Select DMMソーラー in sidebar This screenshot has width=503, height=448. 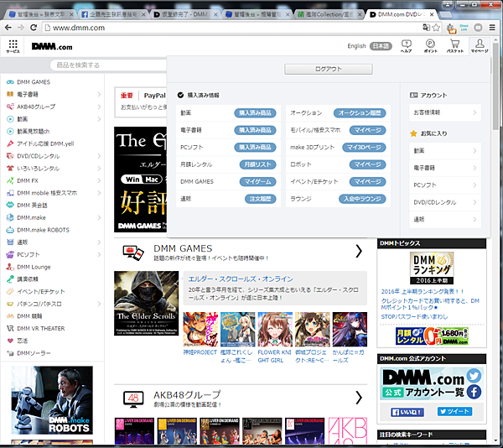tap(34, 353)
